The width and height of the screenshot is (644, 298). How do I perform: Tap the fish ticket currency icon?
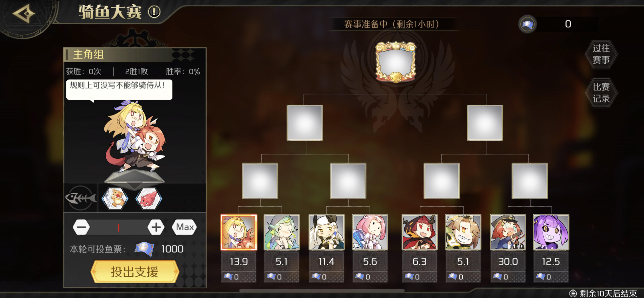[527, 24]
